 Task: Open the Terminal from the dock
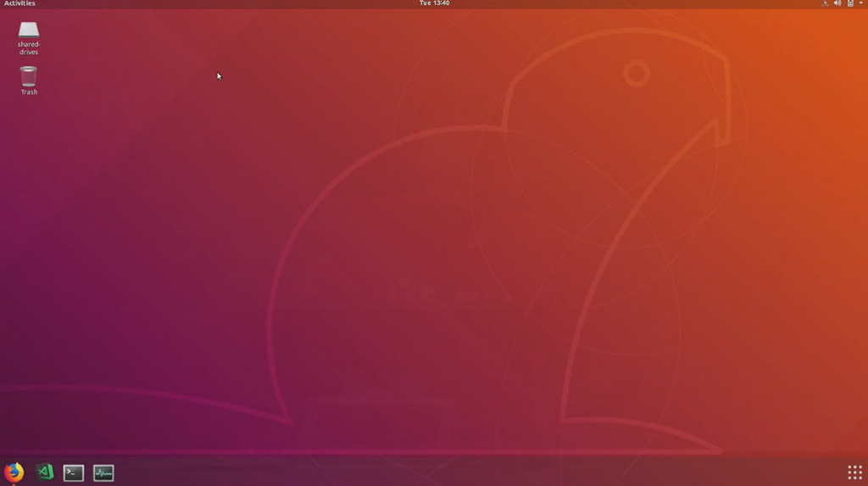pos(74,472)
